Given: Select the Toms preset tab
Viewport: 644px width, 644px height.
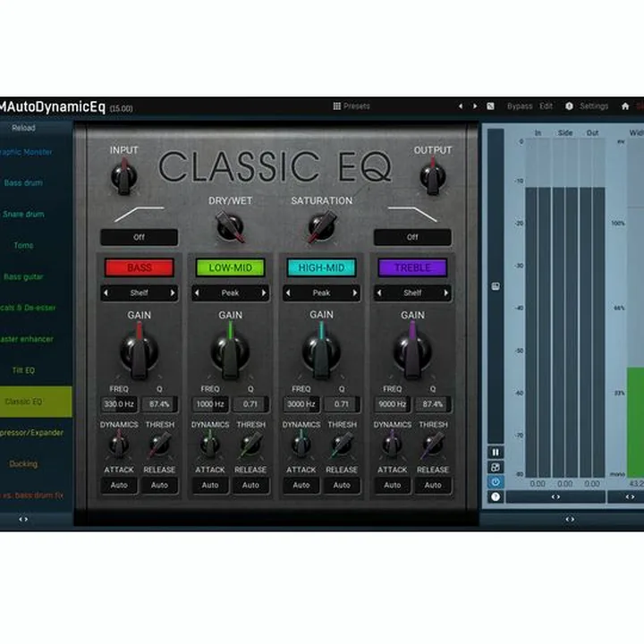Looking at the screenshot, I should coord(23,245).
